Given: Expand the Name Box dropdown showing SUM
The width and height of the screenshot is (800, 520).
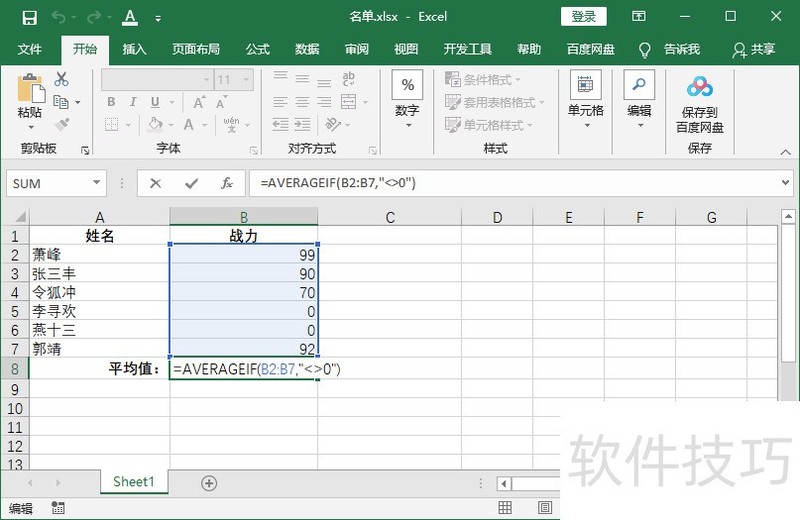Looking at the screenshot, I should [x=97, y=183].
